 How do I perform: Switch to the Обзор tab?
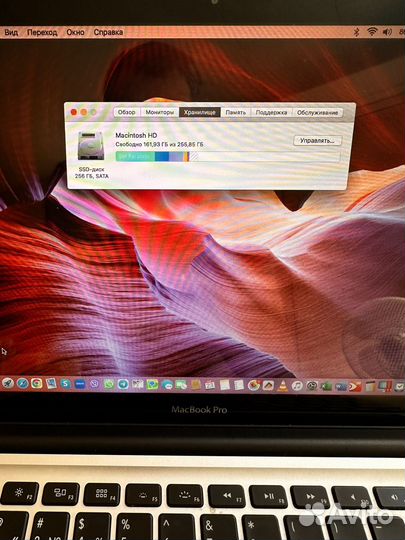click(x=127, y=112)
